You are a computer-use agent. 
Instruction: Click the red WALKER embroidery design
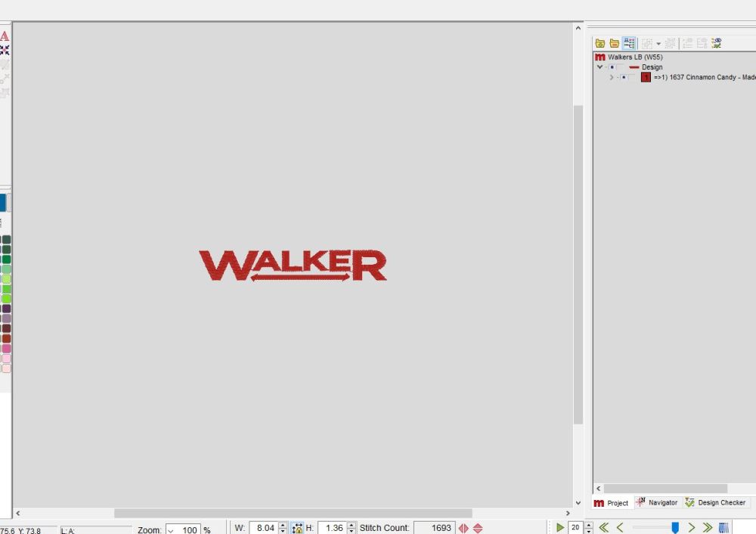coord(293,265)
